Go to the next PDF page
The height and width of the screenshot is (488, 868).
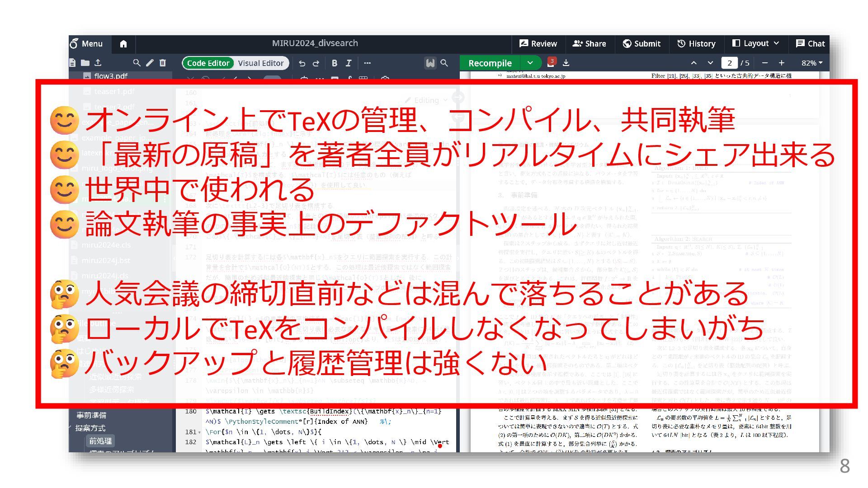(710, 63)
